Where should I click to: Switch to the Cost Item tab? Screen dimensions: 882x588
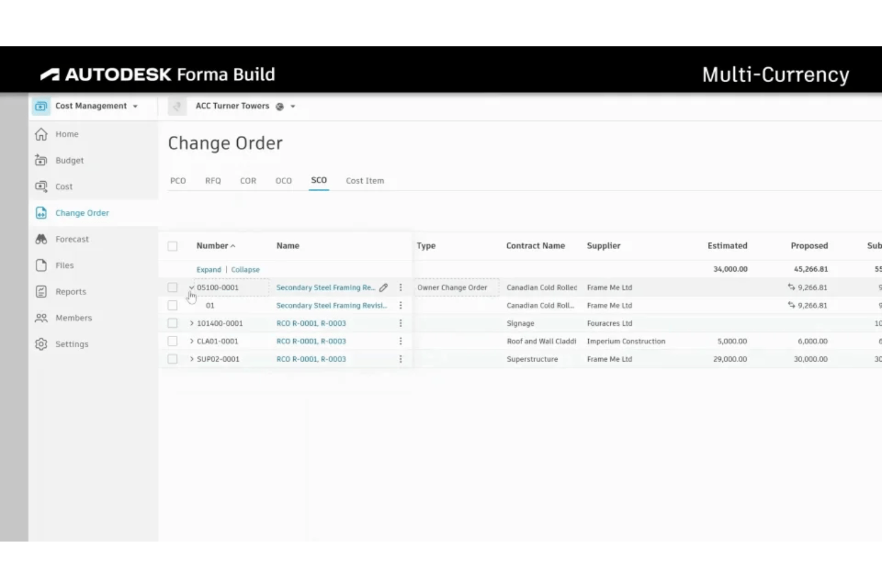click(365, 181)
